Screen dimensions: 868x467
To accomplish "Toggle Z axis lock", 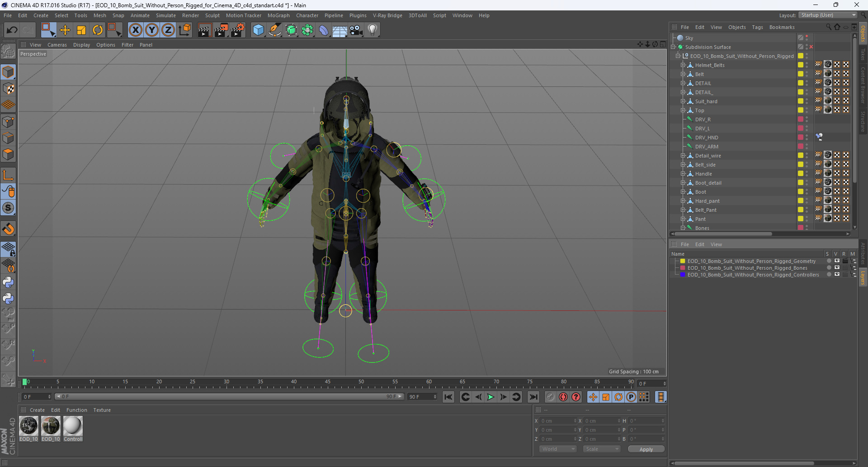I will 168,30.
